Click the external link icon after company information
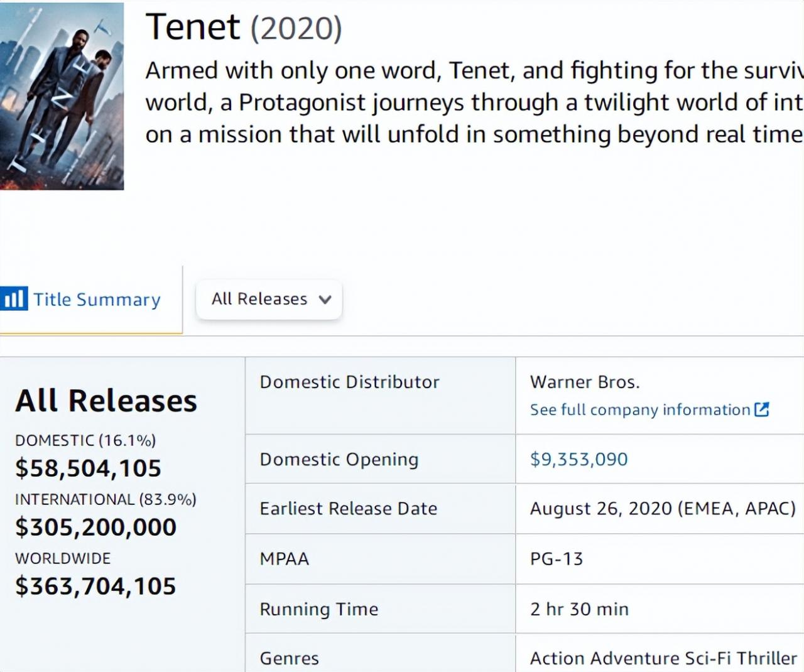 click(762, 409)
